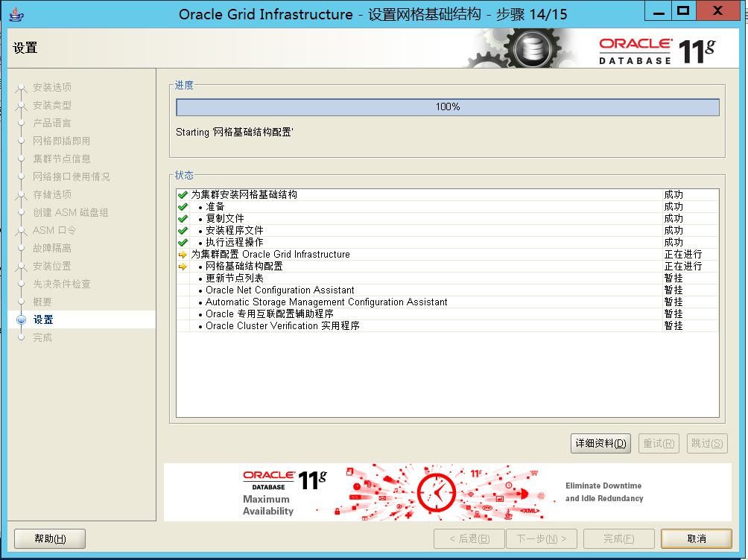This screenshot has width=748, height=560.
Task: Click yellow arrow beside 为集群配置 Oracle Grid Infrastructure
Action: click(183, 255)
